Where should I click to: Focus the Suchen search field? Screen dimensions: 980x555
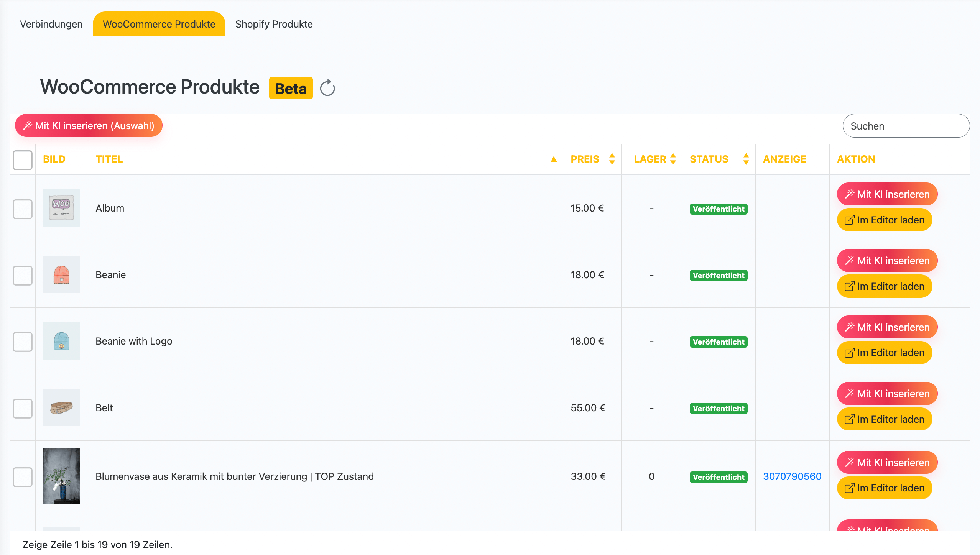pyautogui.click(x=906, y=126)
